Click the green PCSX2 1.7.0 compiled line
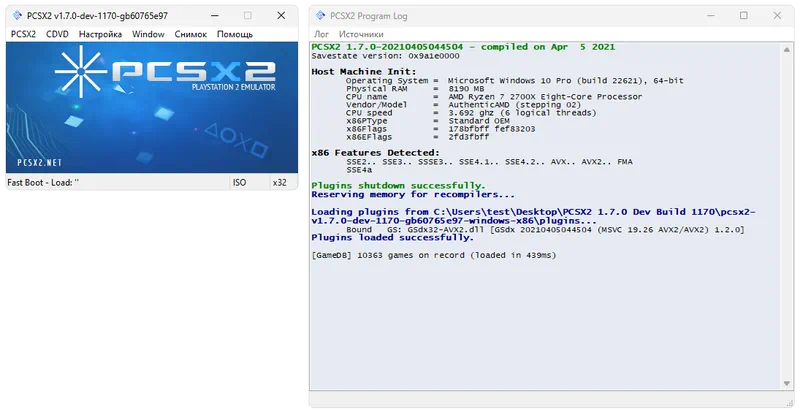This screenshot has width=800, height=412. [463, 47]
